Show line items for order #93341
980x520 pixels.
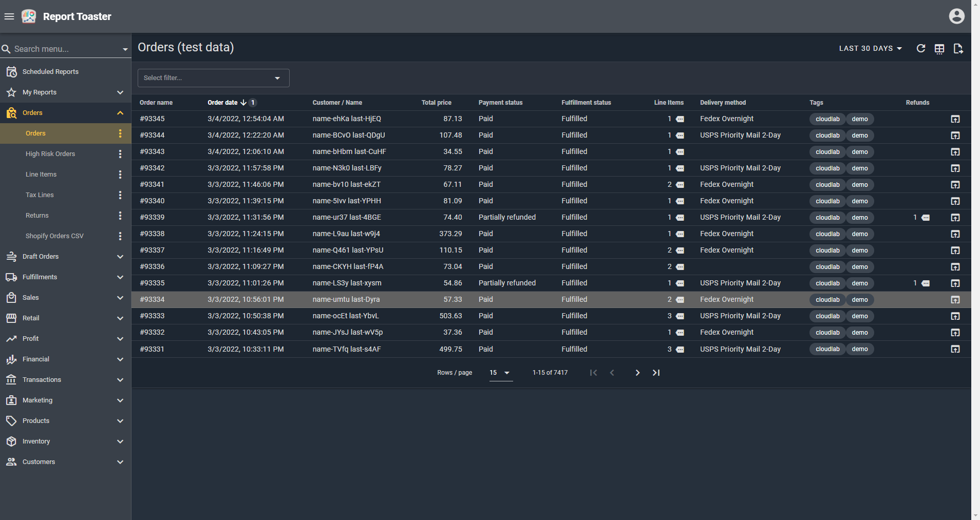click(x=680, y=185)
